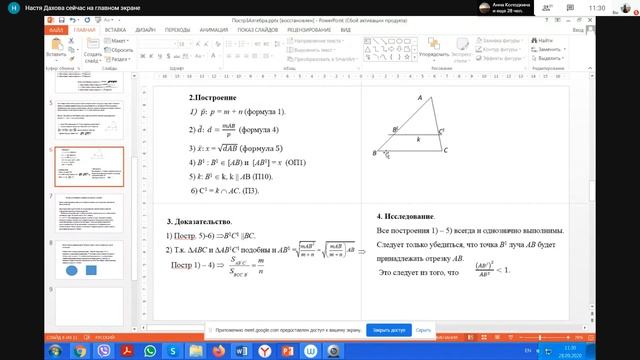Open Firefox from the taskbar

219,351
